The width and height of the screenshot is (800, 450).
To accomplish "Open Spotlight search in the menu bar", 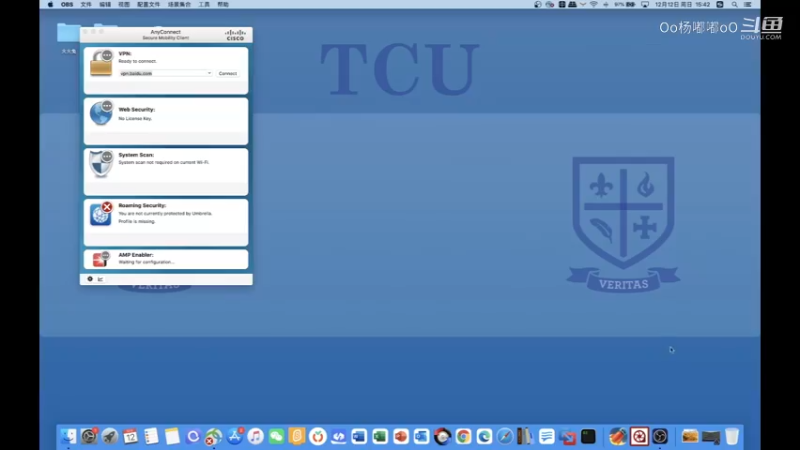I will [735, 4].
